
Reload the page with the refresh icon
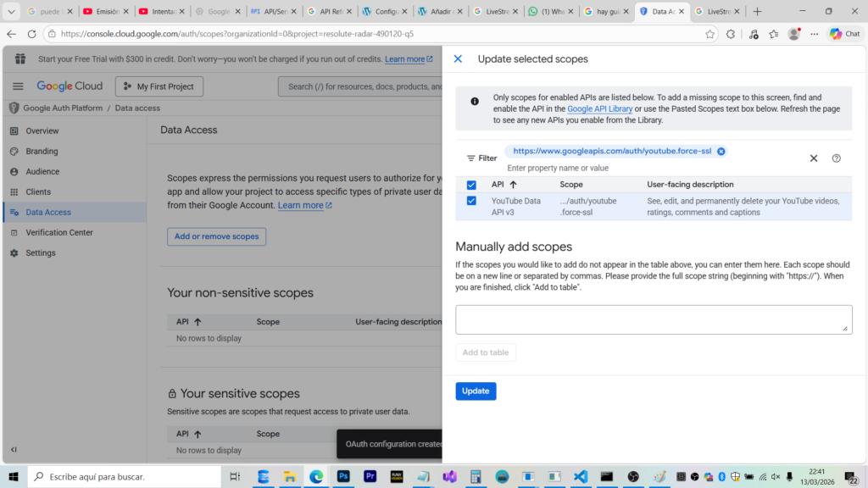coord(31,34)
